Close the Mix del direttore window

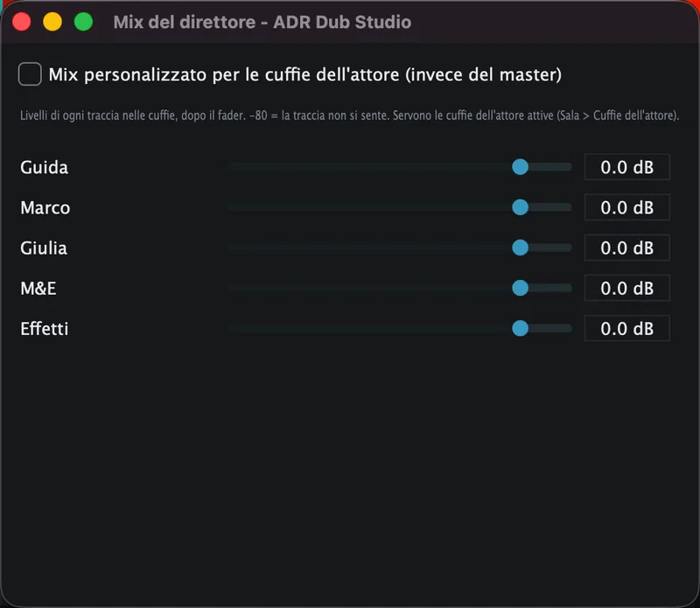(21, 22)
